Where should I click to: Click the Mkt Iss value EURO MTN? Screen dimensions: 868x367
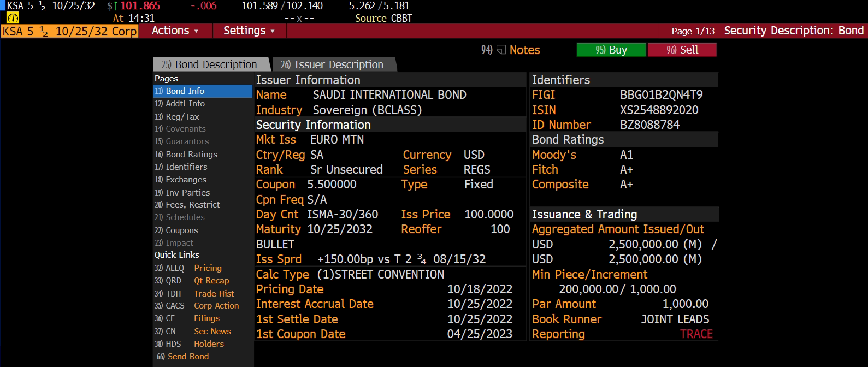(337, 140)
